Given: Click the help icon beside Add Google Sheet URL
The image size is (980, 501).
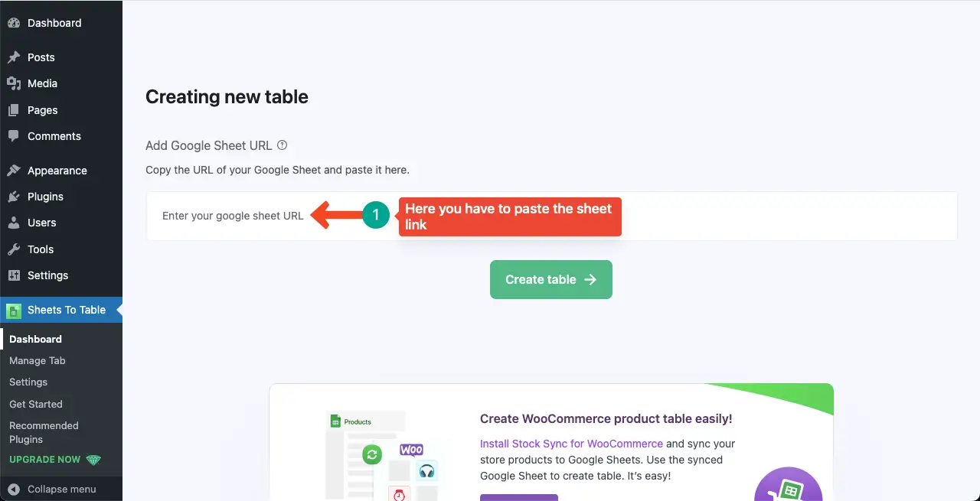Looking at the screenshot, I should coord(282,145).
